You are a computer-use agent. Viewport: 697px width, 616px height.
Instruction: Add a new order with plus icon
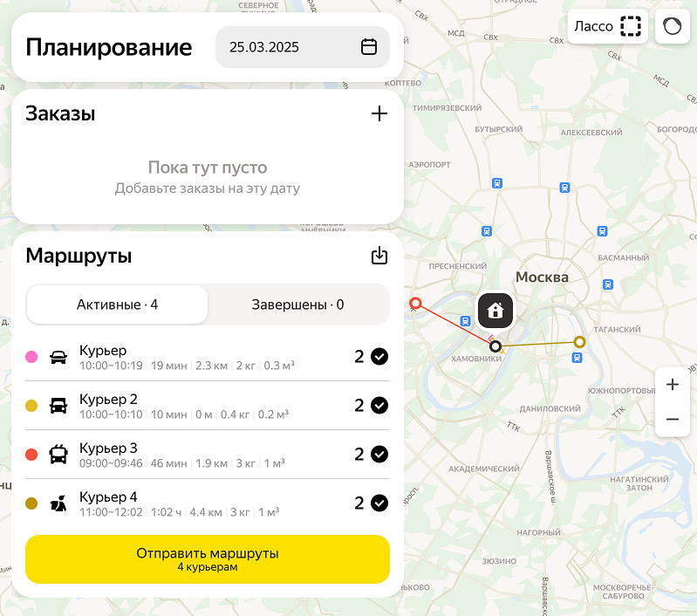(x=379, y=113)
